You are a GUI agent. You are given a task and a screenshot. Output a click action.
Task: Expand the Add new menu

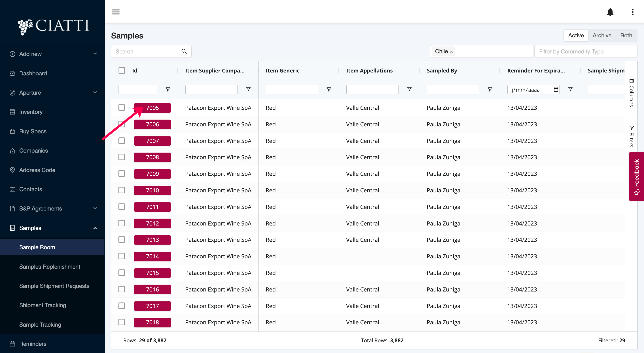pos(95,54)
